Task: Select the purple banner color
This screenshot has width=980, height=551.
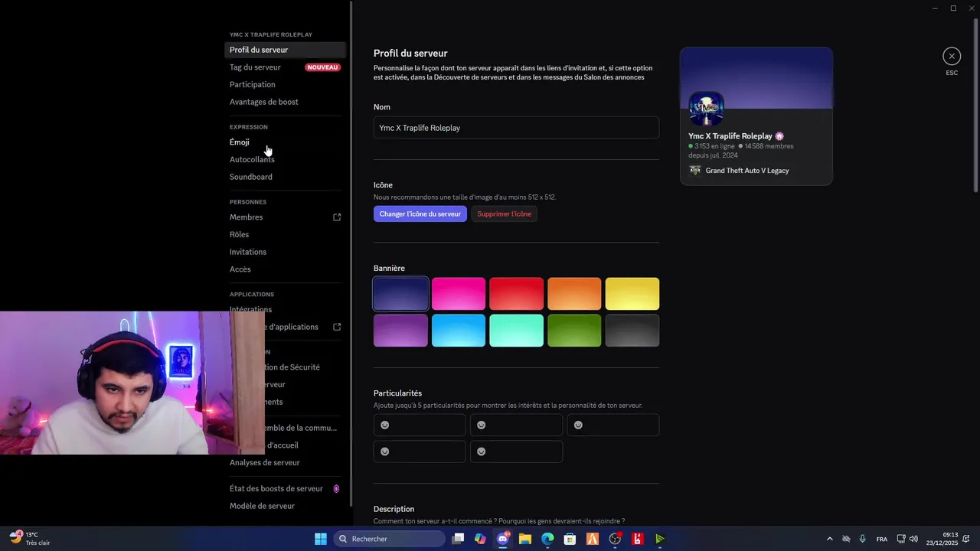Action: (400, 331)
